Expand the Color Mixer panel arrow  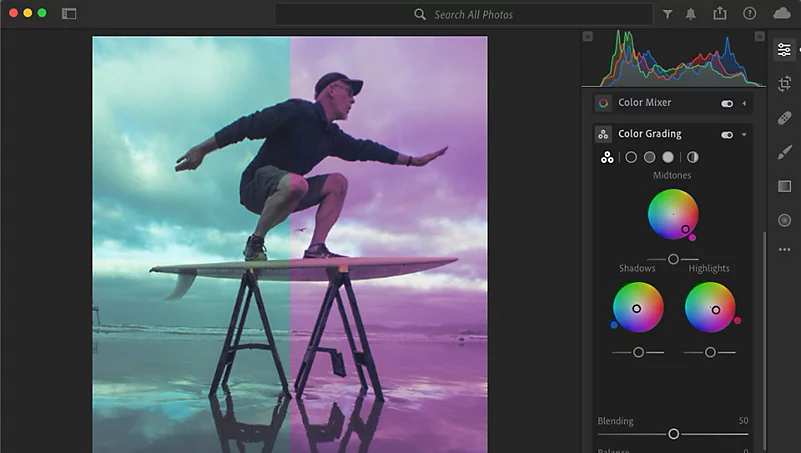[x=744, y=103]
